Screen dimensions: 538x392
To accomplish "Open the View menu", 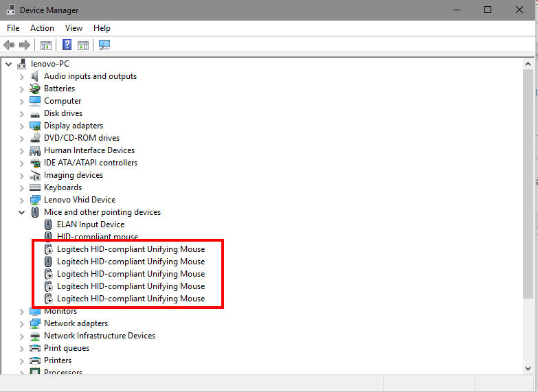I will point(74,28).
